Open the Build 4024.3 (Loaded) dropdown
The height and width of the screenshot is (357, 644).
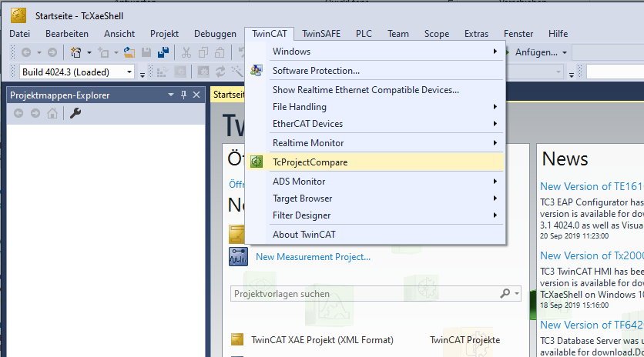point(129,72)
